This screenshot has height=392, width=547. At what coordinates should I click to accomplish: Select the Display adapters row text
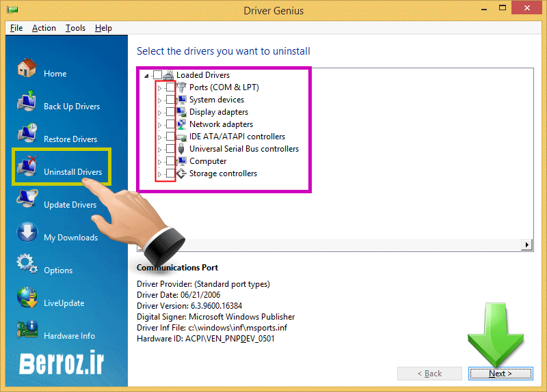(219, 112)
